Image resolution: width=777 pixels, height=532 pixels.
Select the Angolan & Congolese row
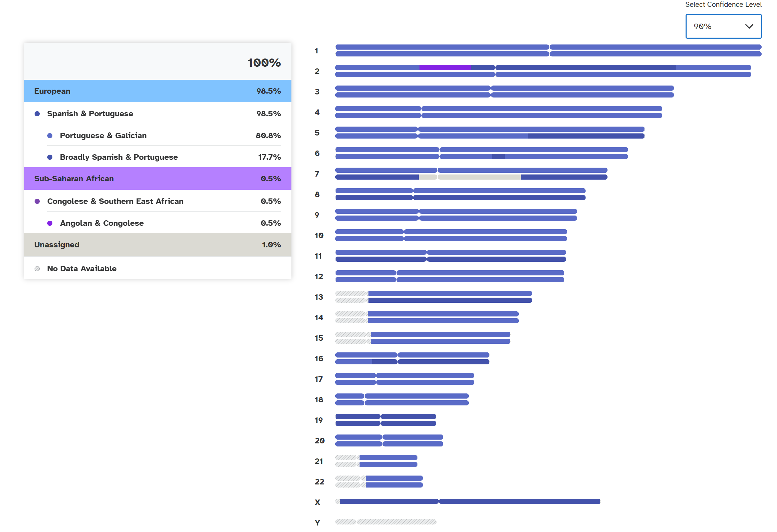(164, 223)
